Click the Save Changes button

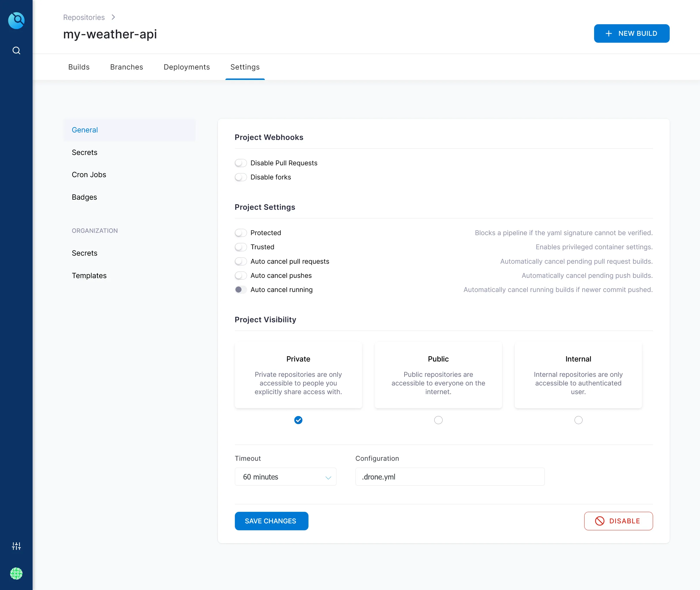pos(271,521)
